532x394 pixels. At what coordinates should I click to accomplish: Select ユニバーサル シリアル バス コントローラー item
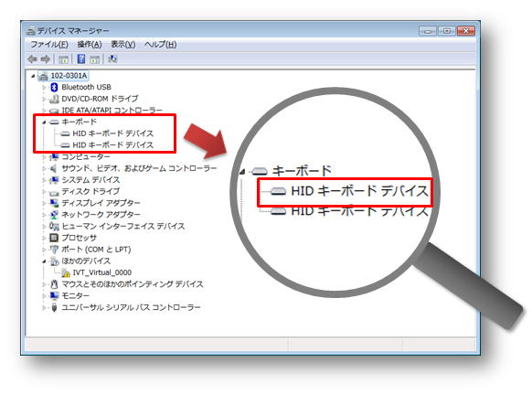(x=131, y=307)
